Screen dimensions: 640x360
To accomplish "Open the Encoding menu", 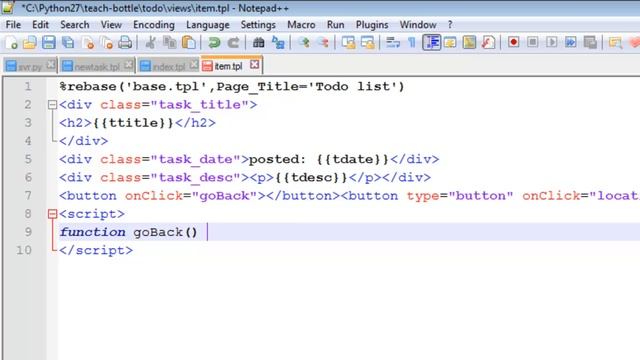I will tap(154, 25).
